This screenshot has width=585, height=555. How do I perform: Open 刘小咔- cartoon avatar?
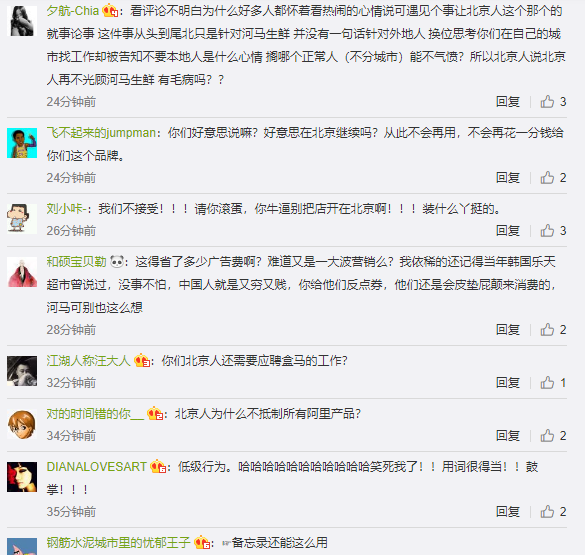click(x=22, y=219)
